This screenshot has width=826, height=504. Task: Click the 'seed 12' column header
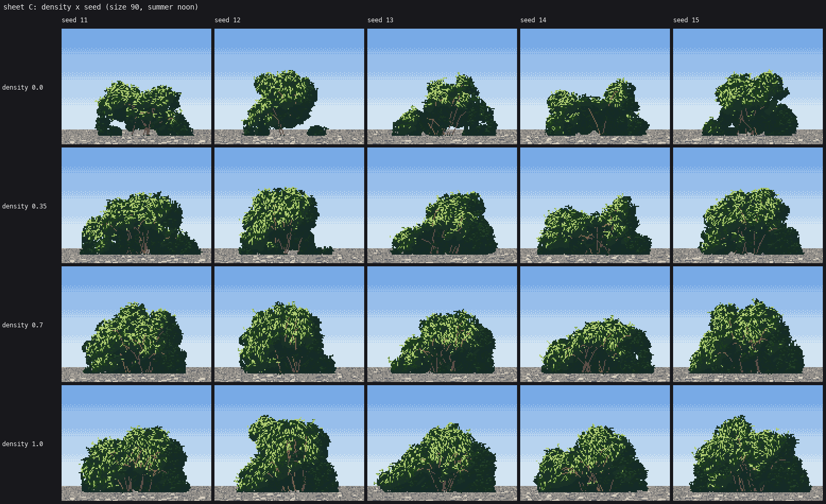pyautogui.click(x=228, y=20)
